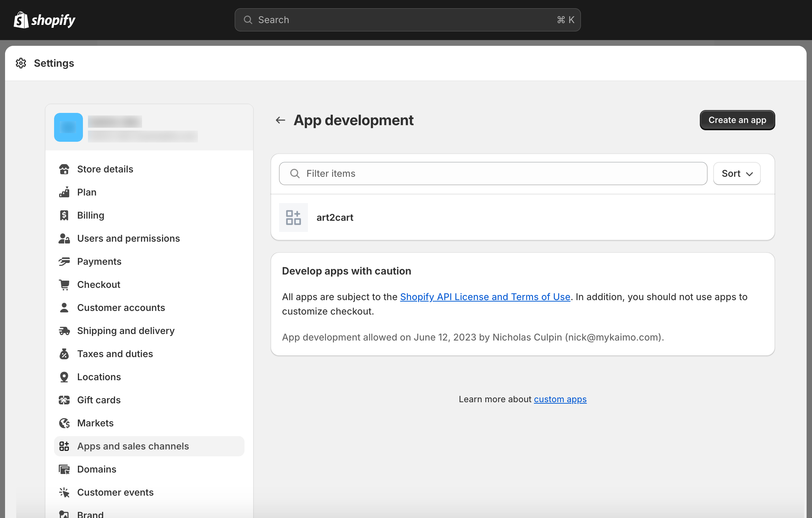Click the blue store avatar thumbnail
This screenshot has width=812, height=518.
point(69,127)
